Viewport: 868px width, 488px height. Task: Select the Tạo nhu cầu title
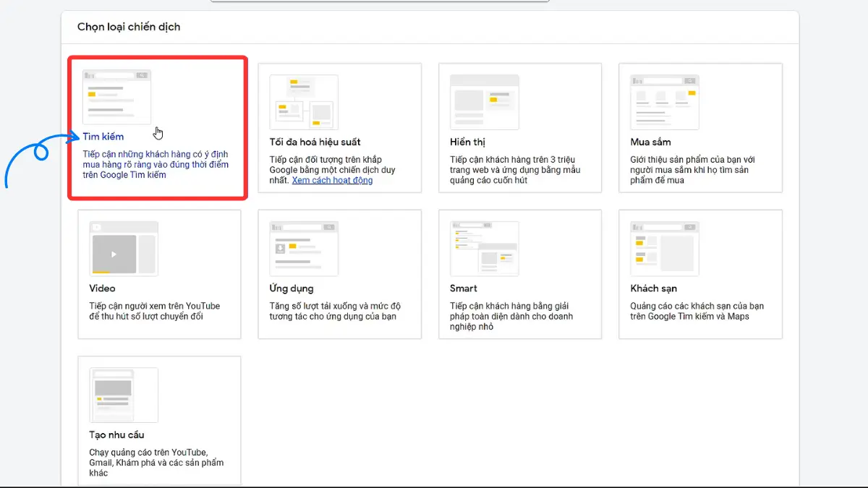pyautogui.click(x=116, y=435)
